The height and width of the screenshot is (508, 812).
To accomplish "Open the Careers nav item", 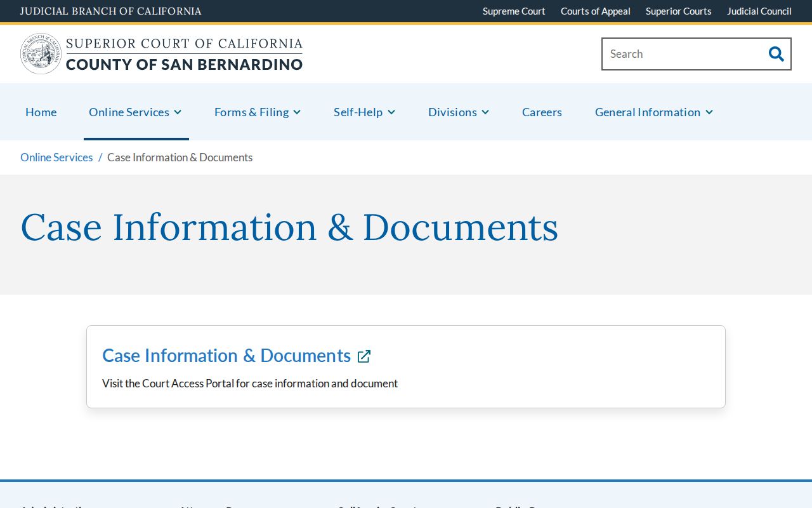I will [542, 112].
